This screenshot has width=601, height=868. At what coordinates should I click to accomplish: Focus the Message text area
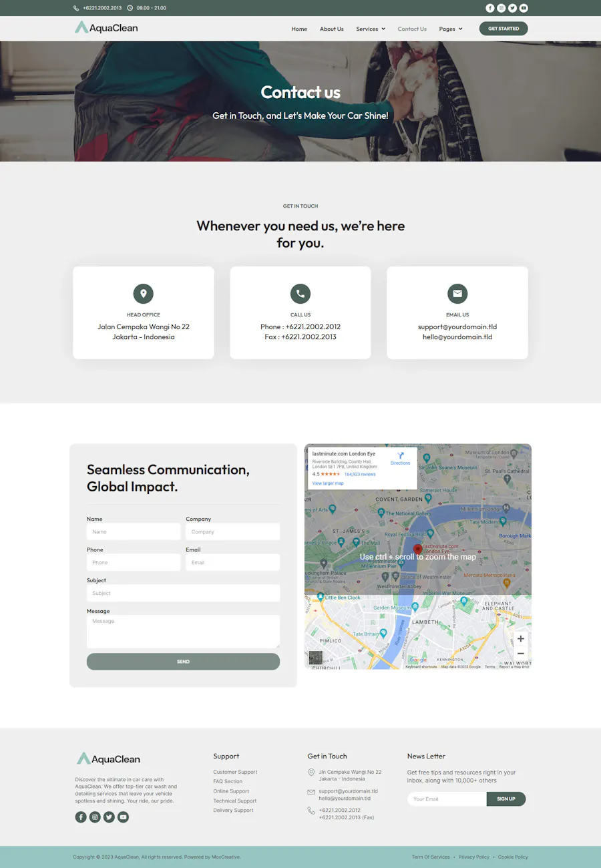pos(183,632)
